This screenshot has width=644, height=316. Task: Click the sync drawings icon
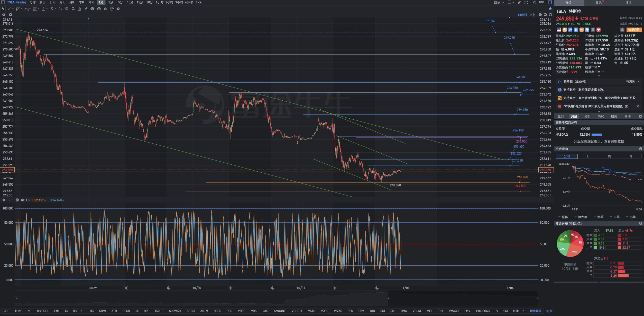point(112,9)
